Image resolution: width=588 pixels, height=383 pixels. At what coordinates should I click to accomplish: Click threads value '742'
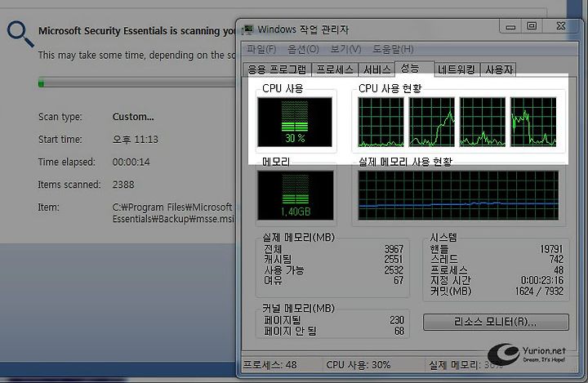pos(556,259)
